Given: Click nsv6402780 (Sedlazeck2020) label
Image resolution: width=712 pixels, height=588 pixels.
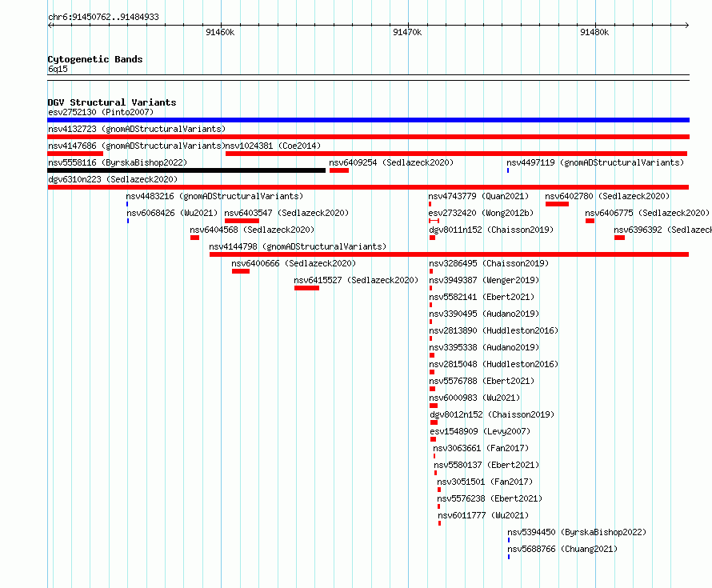Looking at the screenshot, I should pyautogui.click(x=607, y=196).
